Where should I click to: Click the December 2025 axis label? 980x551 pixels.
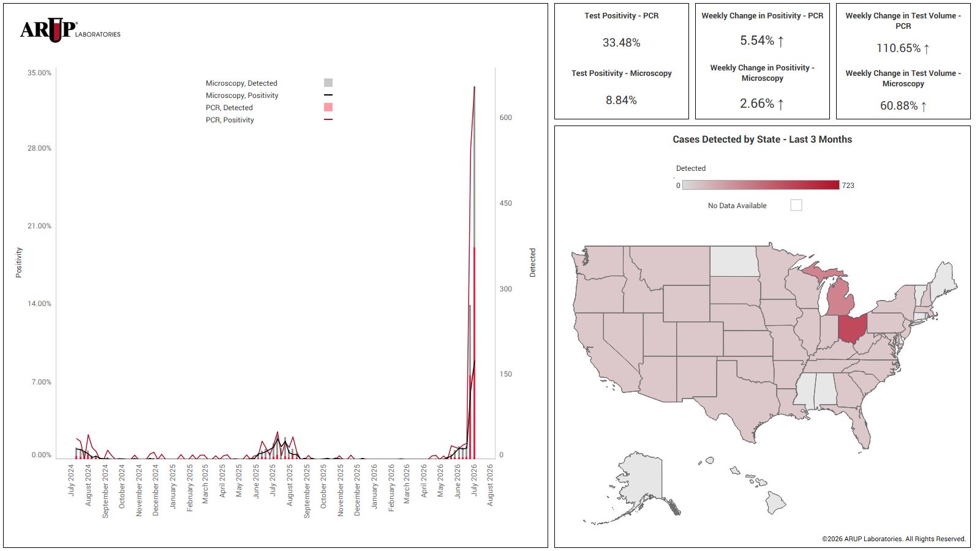(357, 490)
